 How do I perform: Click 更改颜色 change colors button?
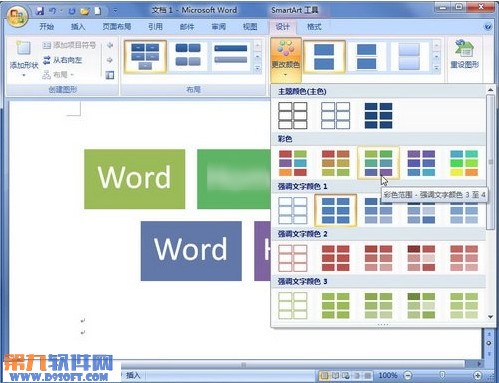(x=286, y=59)
